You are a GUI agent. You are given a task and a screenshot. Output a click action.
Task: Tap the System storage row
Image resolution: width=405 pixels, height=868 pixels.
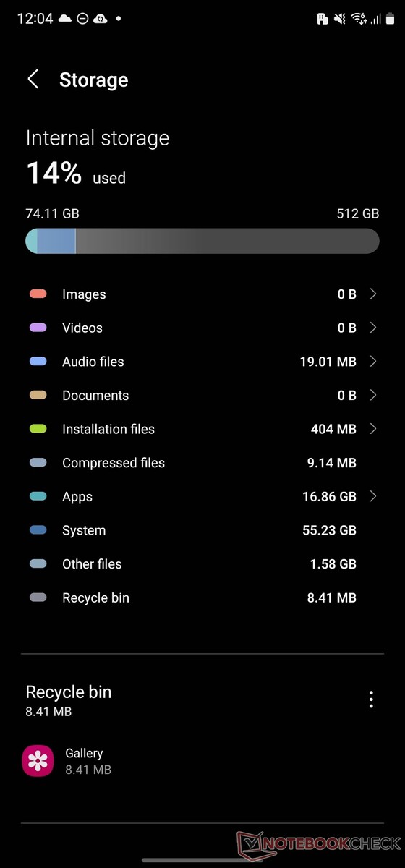(x=202, y=530)
